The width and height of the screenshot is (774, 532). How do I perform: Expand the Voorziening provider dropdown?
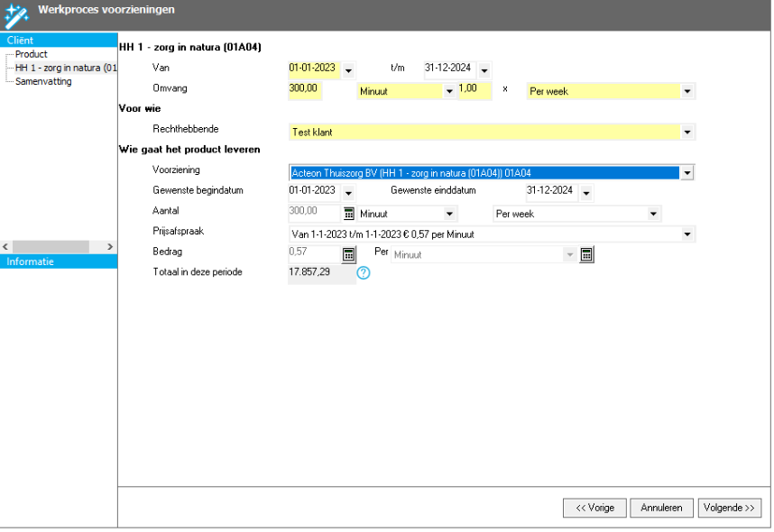(688, 172)
